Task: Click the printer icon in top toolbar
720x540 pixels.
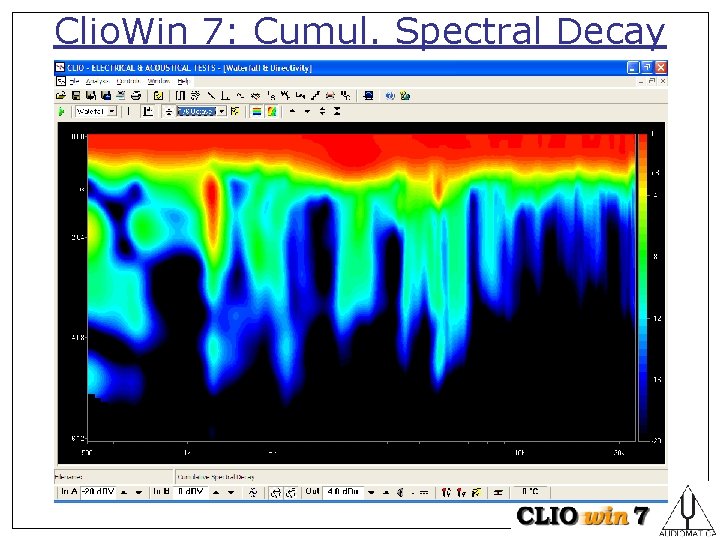Action: [136, 96]
